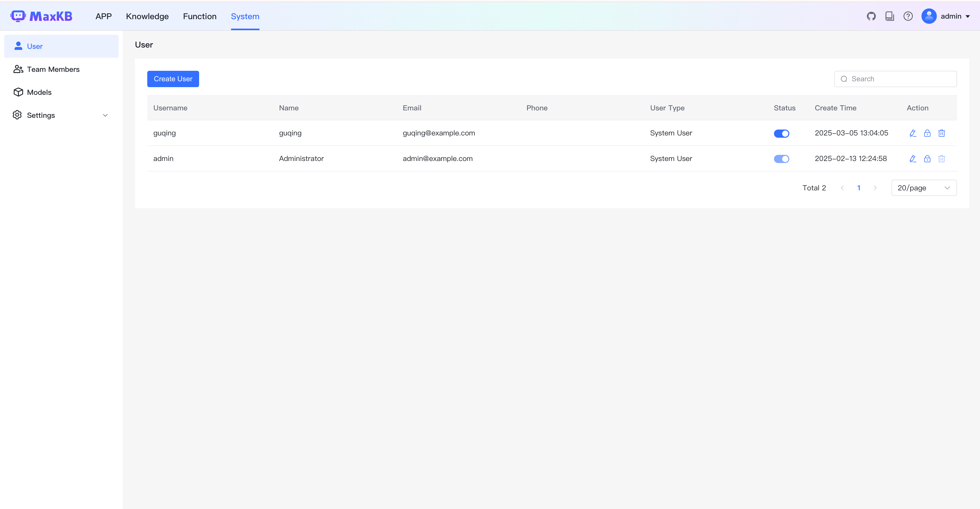Image resolution: width=980 pixels, height=509 pixels.
Task: Go to next page arrow
Action: click(x=875, y=188)
